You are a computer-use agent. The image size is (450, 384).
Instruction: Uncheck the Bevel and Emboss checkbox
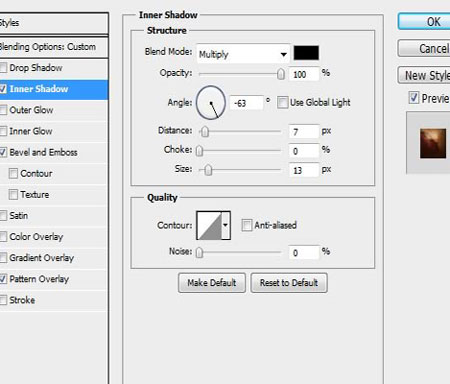tap(3, 152)
